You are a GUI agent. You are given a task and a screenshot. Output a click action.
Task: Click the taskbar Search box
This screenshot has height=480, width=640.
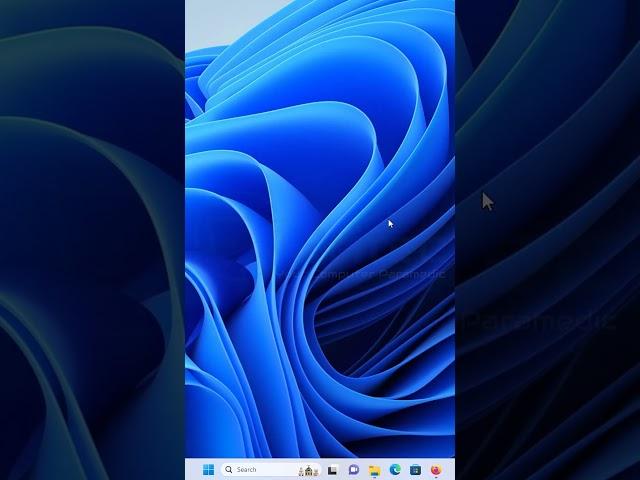click(271, 470)
